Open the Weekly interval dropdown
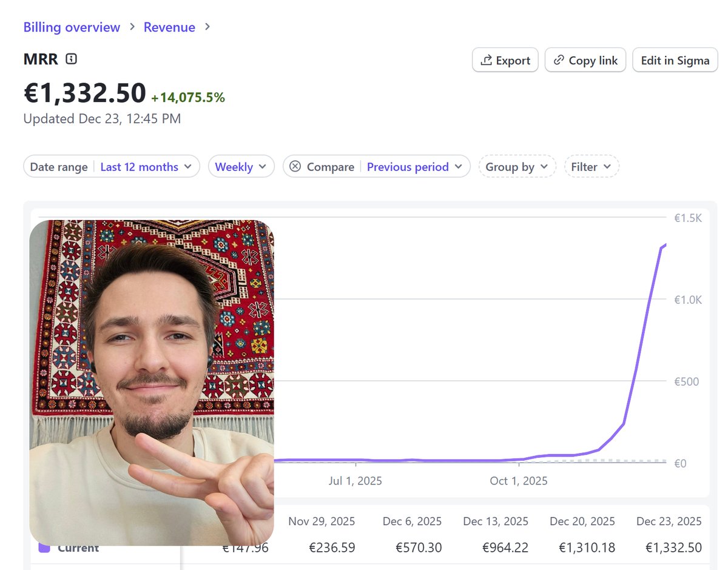 pyautogui.click(x=241, y=167)
